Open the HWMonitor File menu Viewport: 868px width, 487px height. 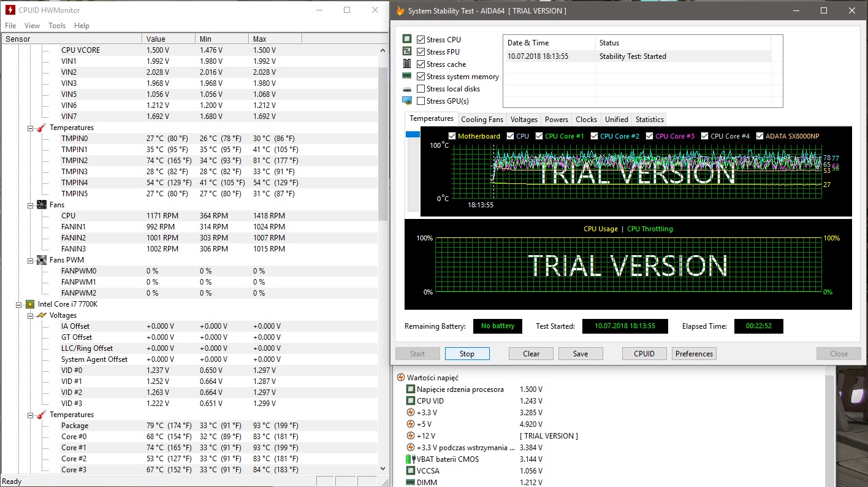click(10, 26)
